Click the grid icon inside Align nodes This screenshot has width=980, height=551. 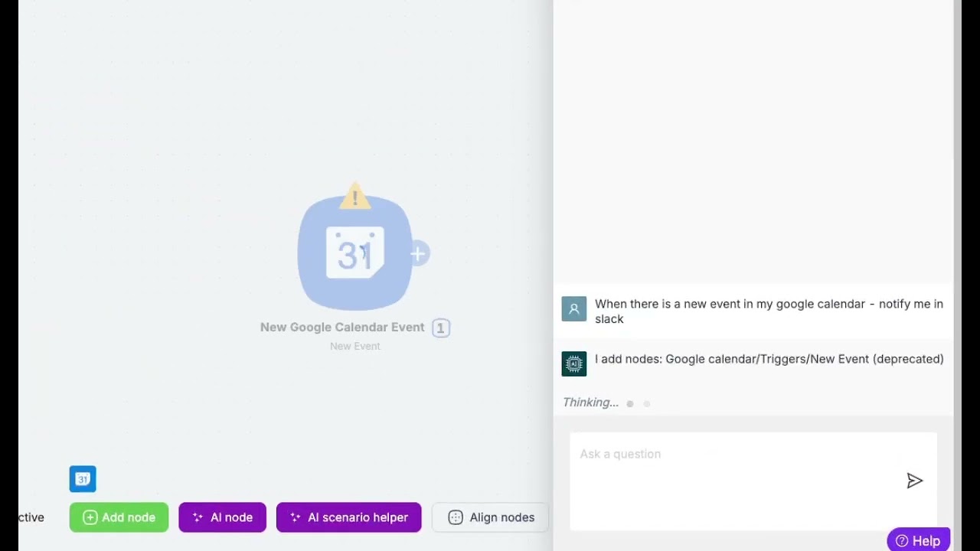click(456, 517)
